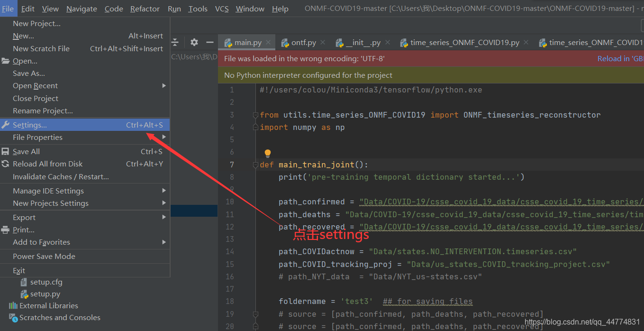Open the Window menu
Viewport: 644px width, 331px height.
250,9
